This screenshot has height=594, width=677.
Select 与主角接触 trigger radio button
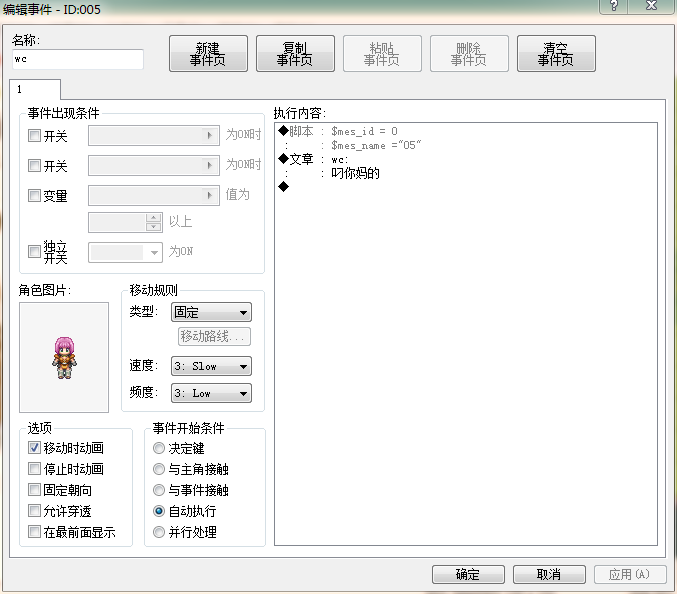(159, 469)
